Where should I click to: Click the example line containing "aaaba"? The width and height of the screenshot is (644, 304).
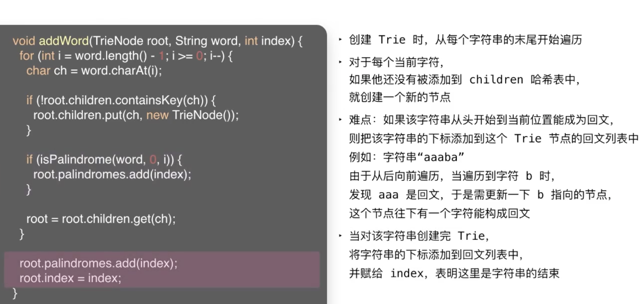coord(406,157)
